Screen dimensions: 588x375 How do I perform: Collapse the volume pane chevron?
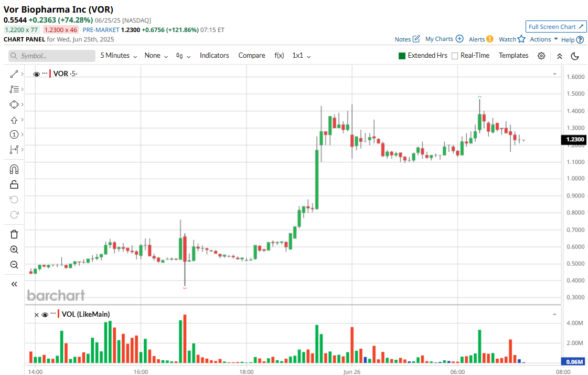[x=554, y=315]
